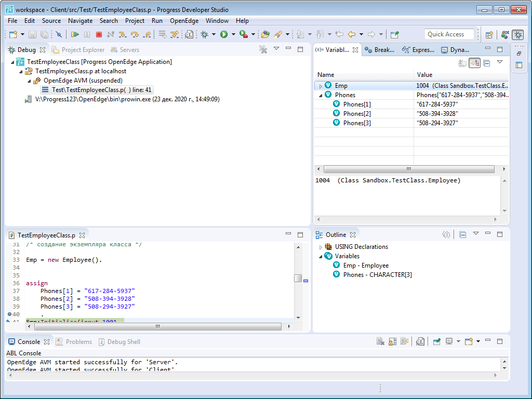
Task: Select the Debug perspective icon
Action: 518,35
